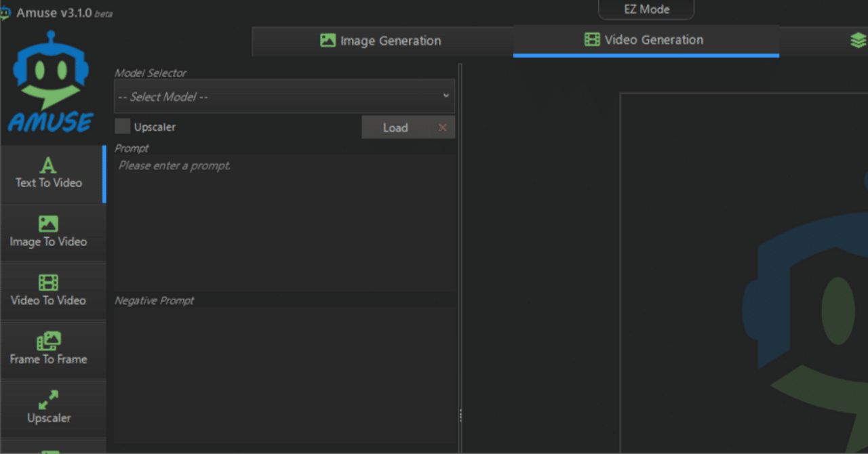This screenshot has width=868, height=454.
Task: Switch to the Image Generation tab
Action: [x=380, y=41]
